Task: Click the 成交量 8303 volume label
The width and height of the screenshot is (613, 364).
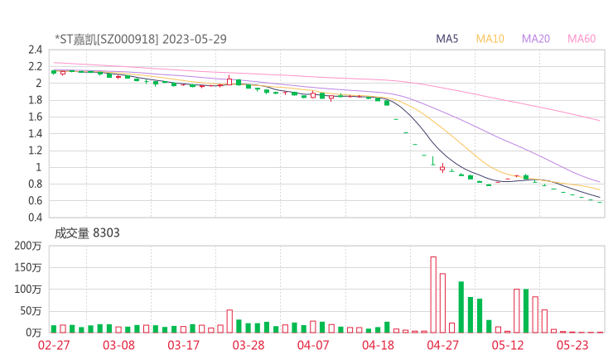Action: (x=87, y=233)
